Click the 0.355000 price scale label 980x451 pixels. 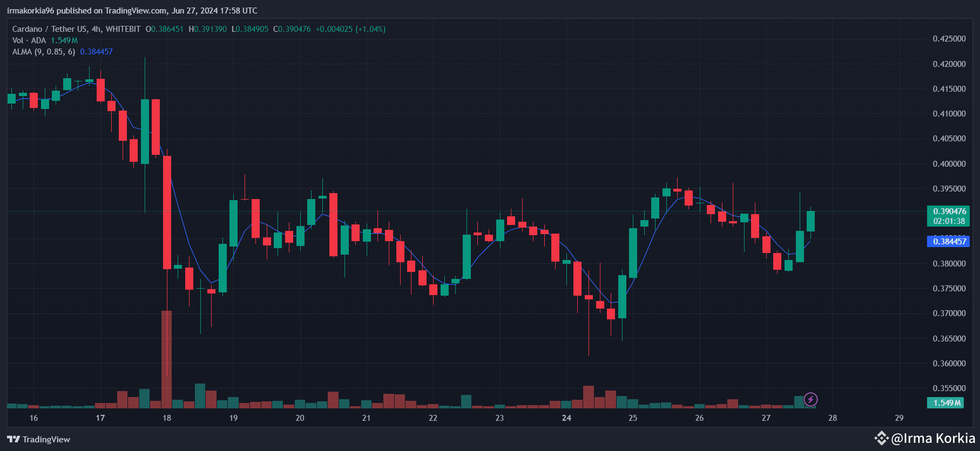point(949,388)
